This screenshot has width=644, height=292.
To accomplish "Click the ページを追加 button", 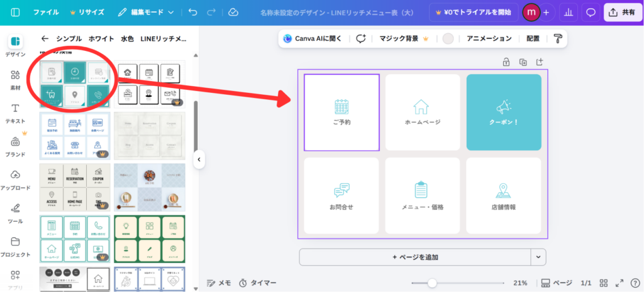I will click(x=415, y=257).
